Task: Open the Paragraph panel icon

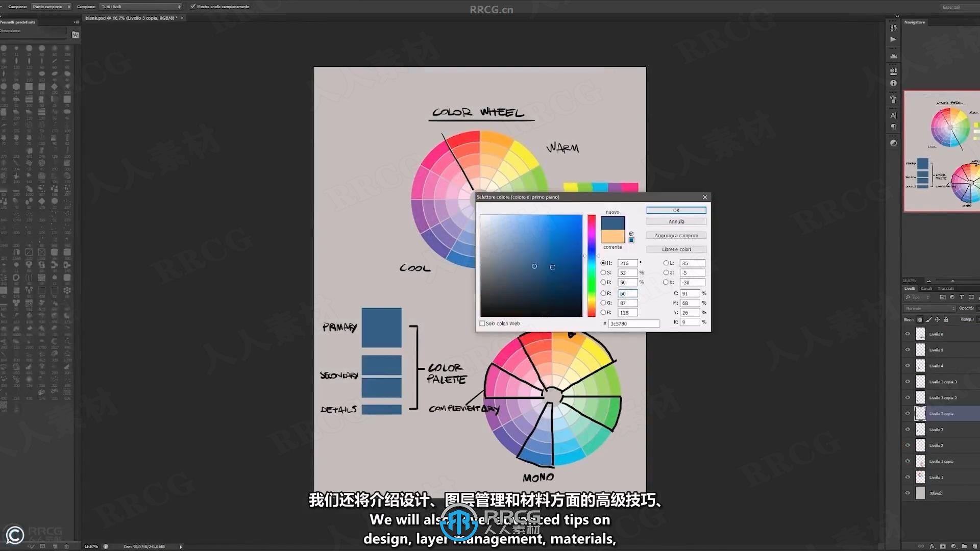Action: [x=893, y=127]
